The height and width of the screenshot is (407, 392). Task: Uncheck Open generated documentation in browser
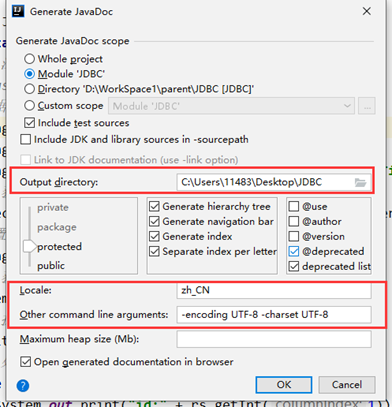point(26,362)
